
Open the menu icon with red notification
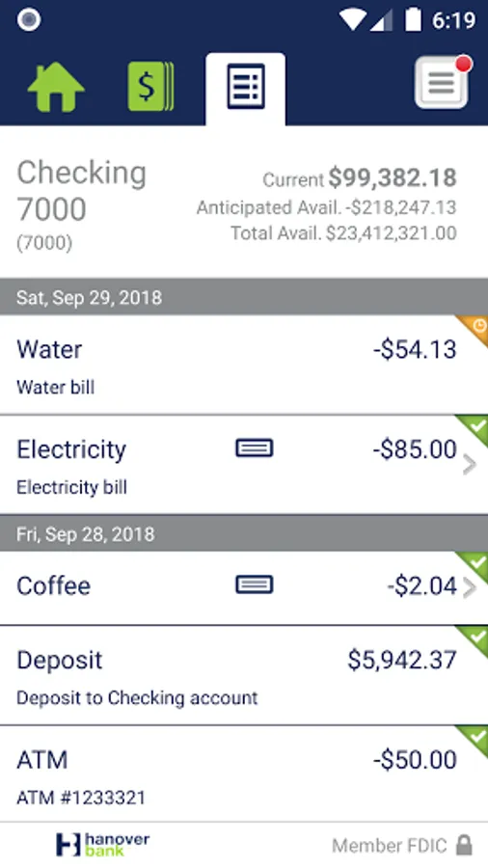coord(443,82)
